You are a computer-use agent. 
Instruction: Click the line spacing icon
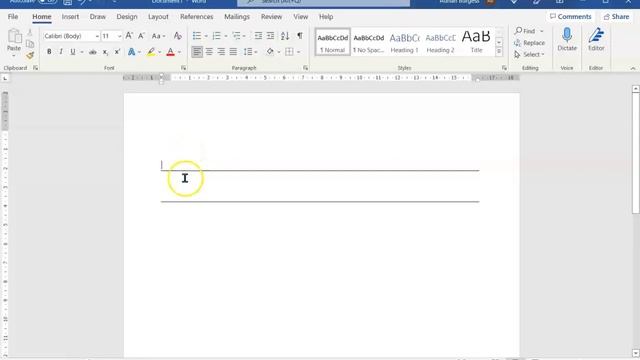[x=248, y=52]
